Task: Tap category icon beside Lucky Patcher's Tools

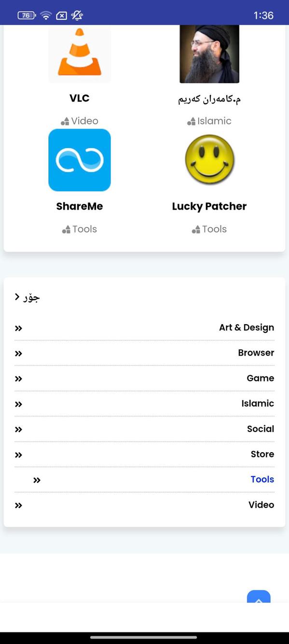Action: (x=196, y=229)
